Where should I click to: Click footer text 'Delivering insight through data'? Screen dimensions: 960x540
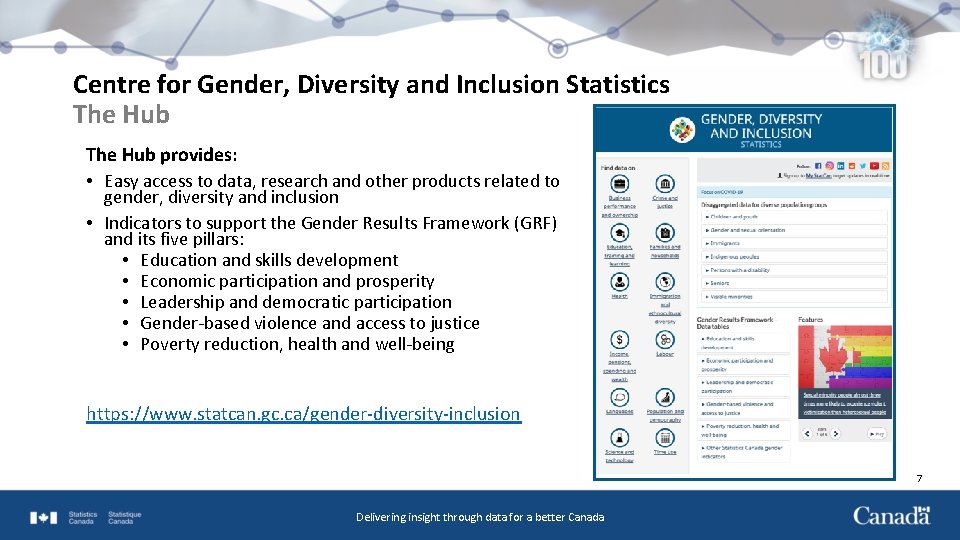tap(432, 517)
